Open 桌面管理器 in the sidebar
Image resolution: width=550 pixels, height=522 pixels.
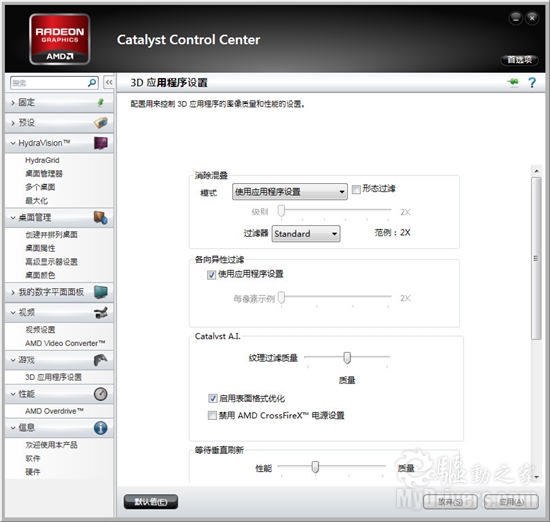coord(44,174)
